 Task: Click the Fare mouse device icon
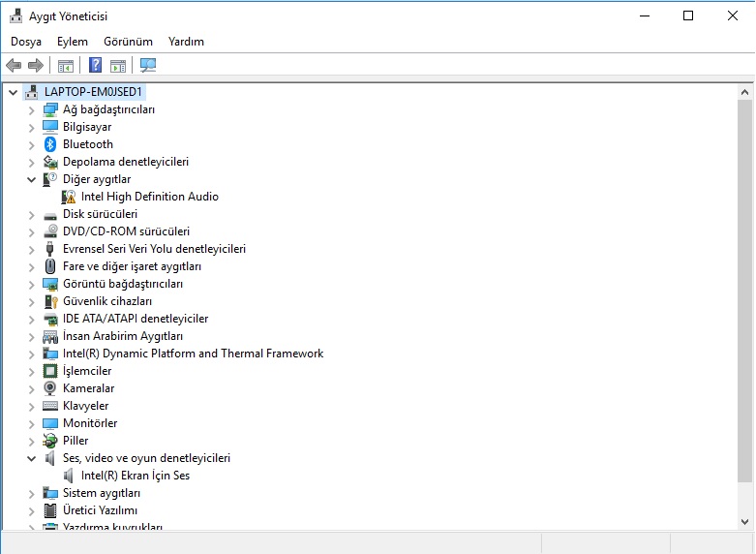click(50, 266)
